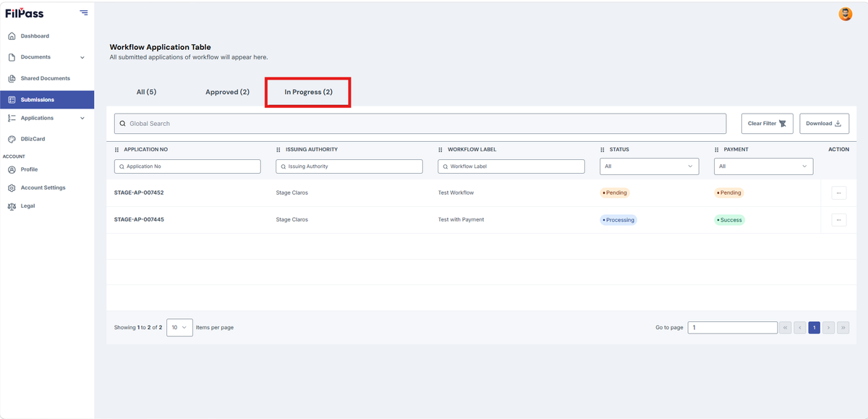Focus the Global Search field
The height and width of the screenshot is (419, 868).
(x=420, y=124)
